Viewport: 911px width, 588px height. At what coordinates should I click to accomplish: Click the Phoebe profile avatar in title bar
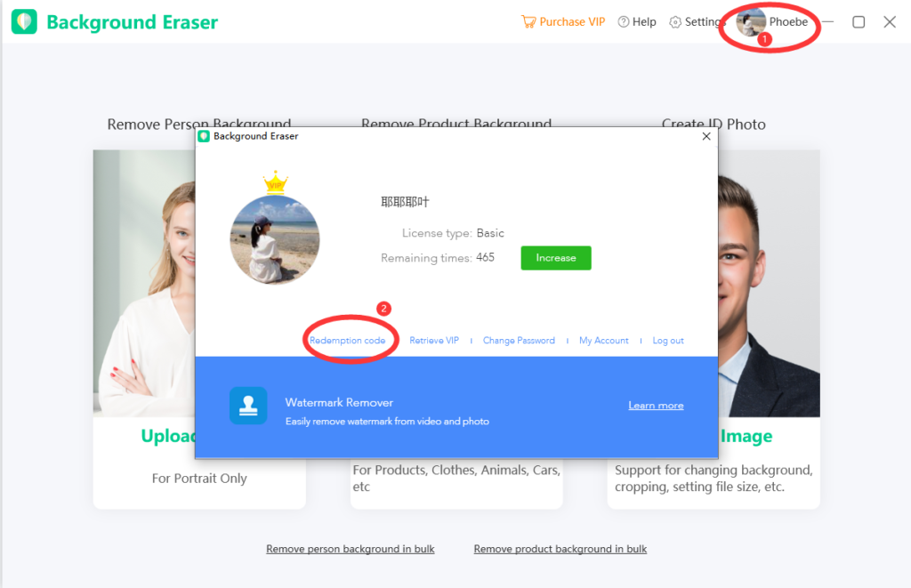750,22
